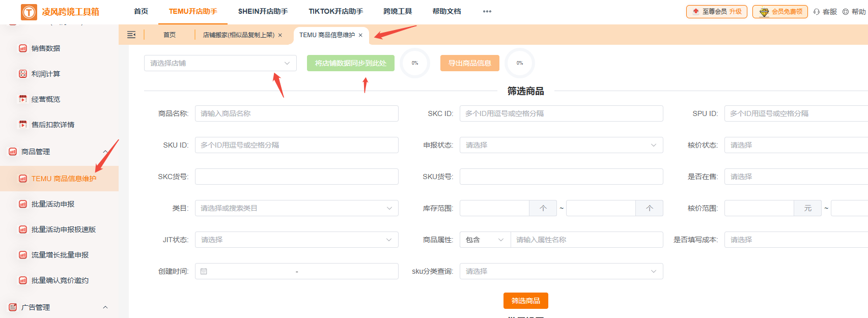Screen dimensions: 868x318
Task: Click the diamond icon on 会员免费领
Action: tap(764, 12)
